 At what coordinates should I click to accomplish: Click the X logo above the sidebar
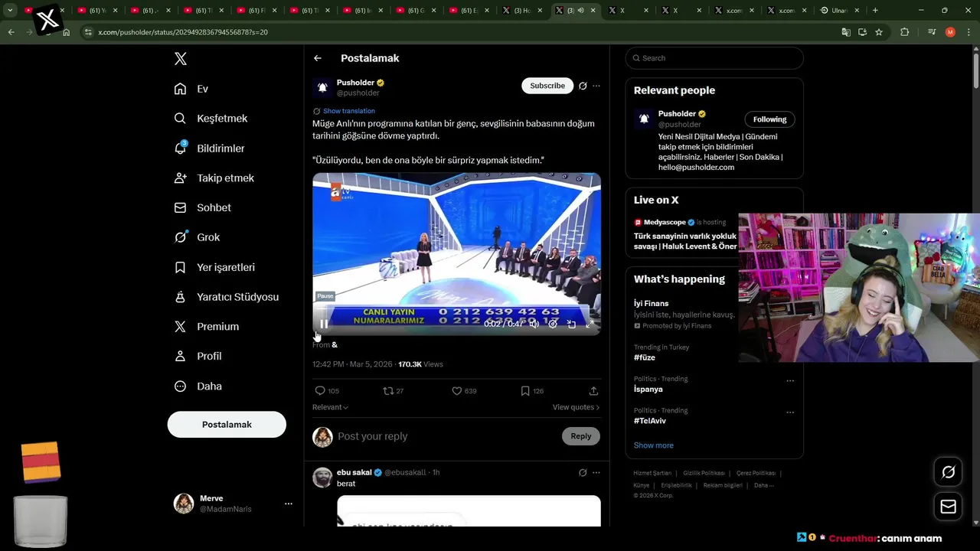pyautogui.click(x=180, y=59)
